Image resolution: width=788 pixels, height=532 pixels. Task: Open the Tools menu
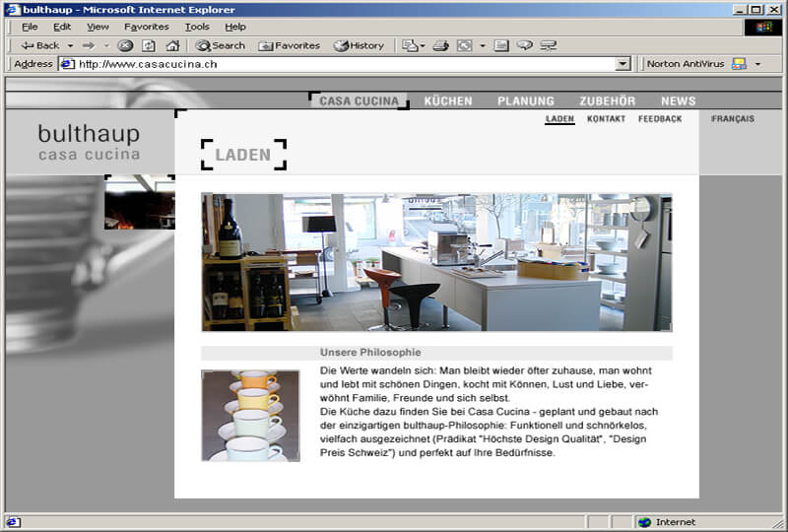pyautogui.click(x=196, y=27)
